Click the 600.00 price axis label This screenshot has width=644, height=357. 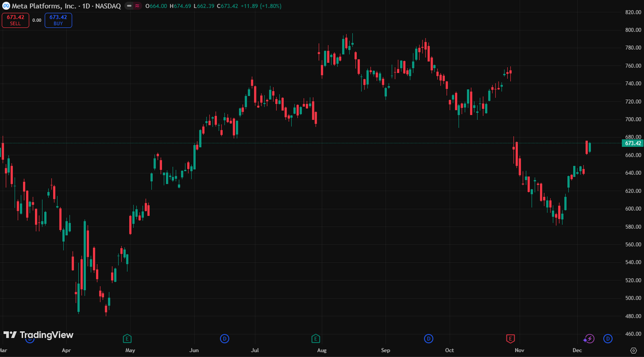pyautogui.click(x=633, y=209)
